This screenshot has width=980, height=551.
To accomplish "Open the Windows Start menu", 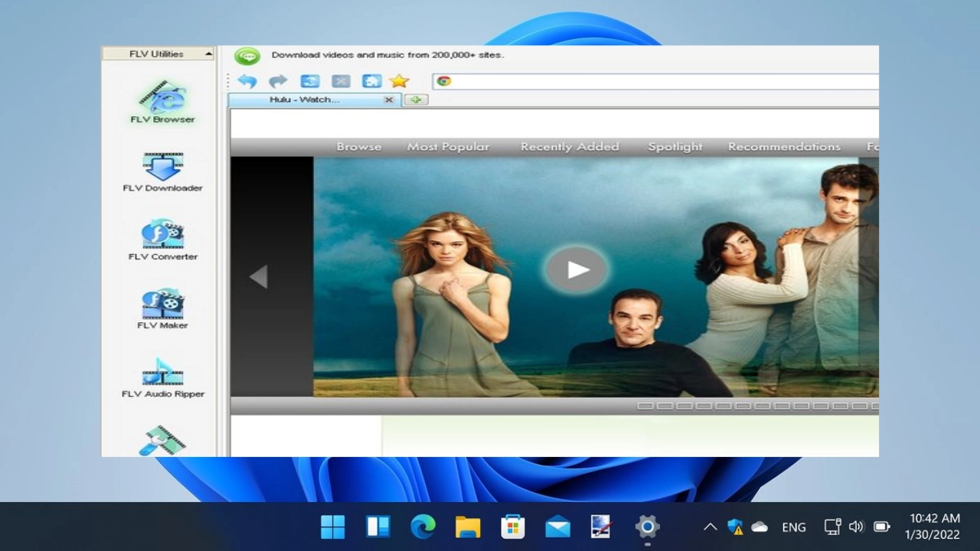I will click(x=332, y=527).
